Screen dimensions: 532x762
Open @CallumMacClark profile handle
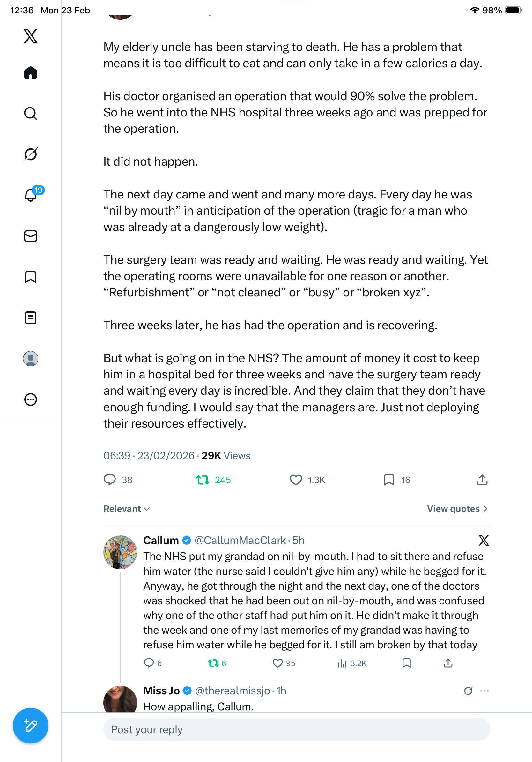pos(240,540)
